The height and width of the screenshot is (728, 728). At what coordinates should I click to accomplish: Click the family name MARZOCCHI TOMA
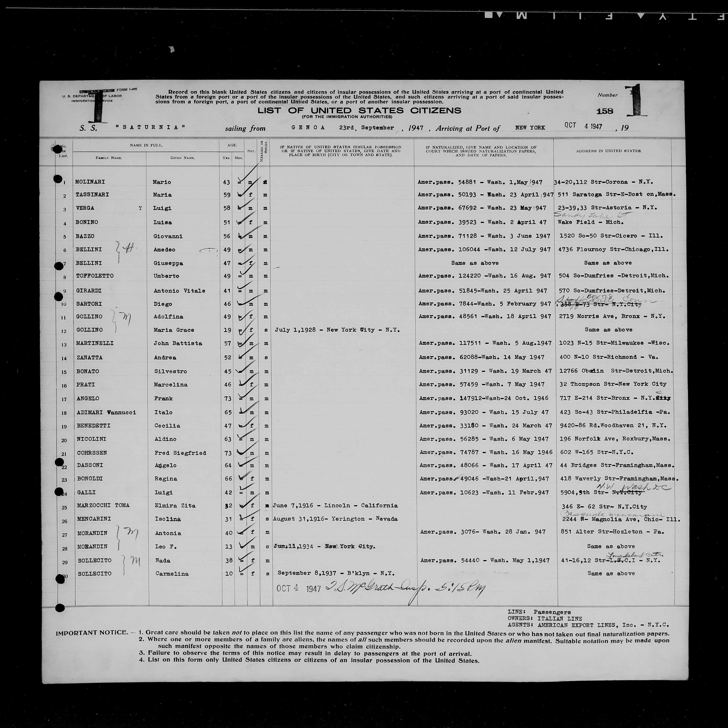[103, 505]
